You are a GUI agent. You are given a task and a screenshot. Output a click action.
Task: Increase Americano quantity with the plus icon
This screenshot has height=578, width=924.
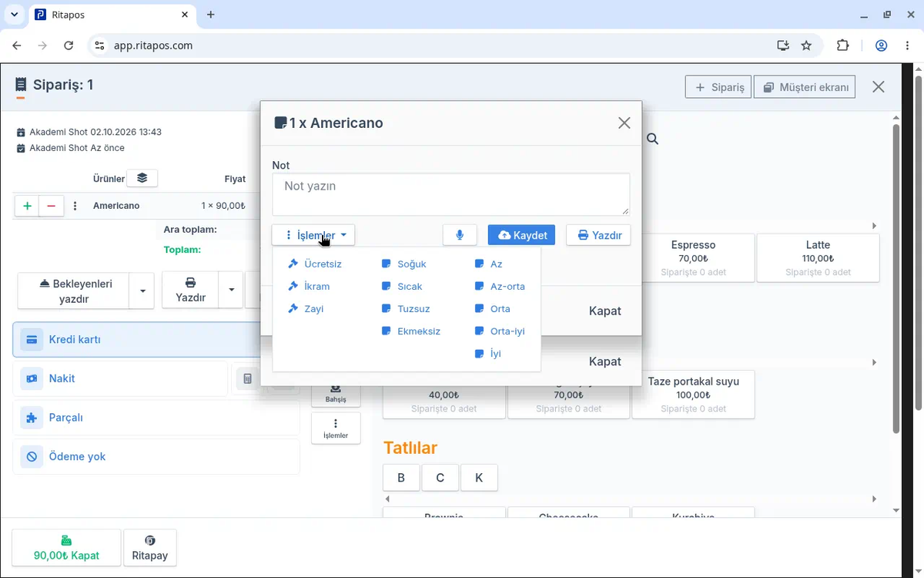pyautogui.click(x=27, y=206)
